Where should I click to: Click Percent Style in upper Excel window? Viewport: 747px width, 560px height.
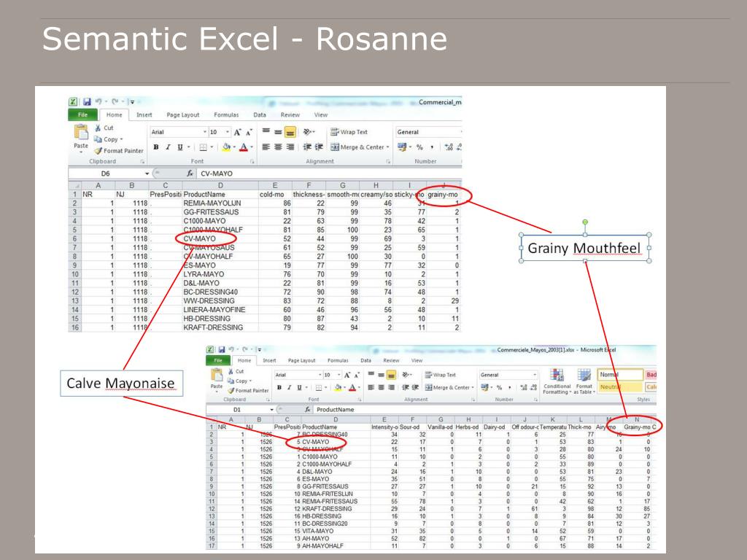click(419, 147)
